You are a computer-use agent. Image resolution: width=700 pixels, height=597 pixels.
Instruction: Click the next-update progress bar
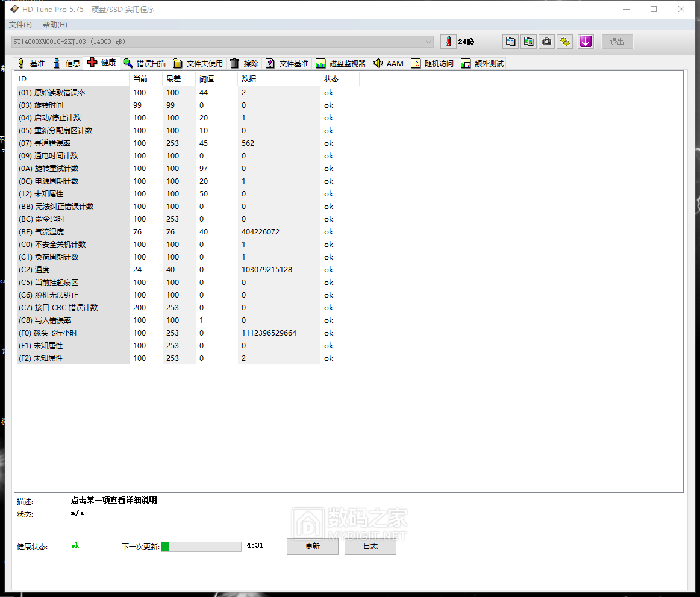[201, 546]
